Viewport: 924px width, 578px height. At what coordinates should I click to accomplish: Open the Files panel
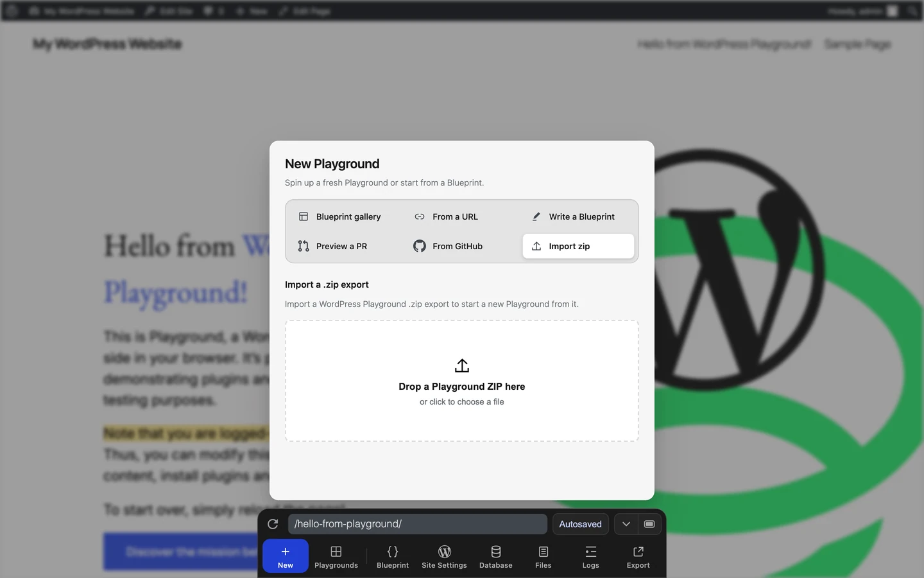pos(543,556)
